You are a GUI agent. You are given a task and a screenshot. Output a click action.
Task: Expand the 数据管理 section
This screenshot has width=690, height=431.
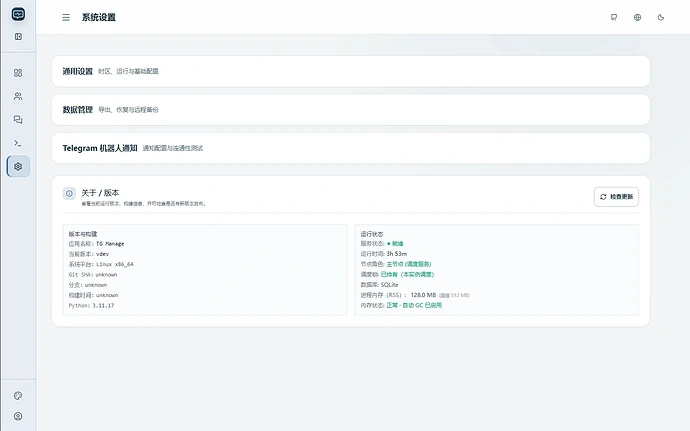click(x=351, y=110)
